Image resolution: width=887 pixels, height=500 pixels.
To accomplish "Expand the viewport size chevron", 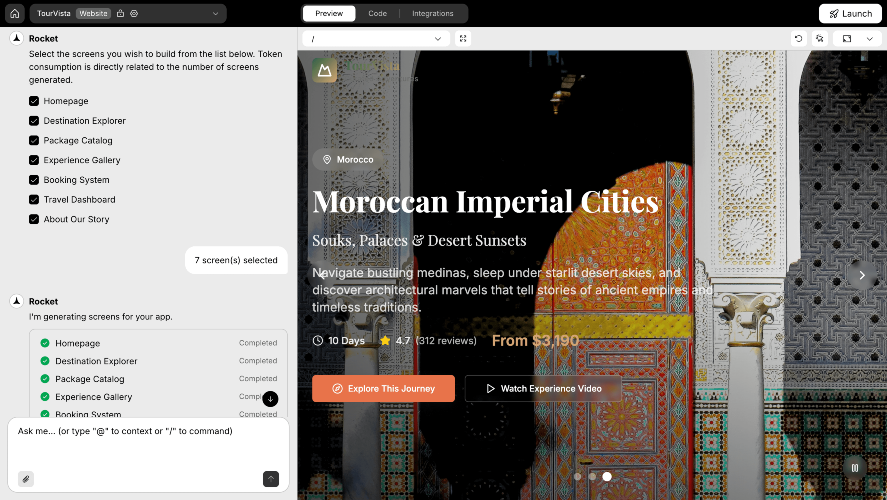I will (x=869, y=38).
